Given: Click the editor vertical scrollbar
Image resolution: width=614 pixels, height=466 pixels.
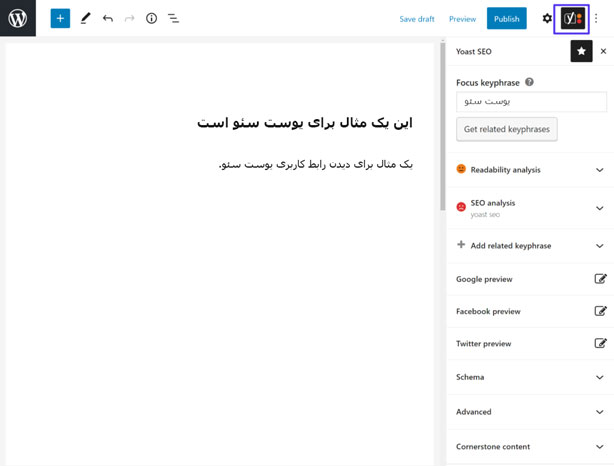Looking at the screenshot, I should coord(443,126).
